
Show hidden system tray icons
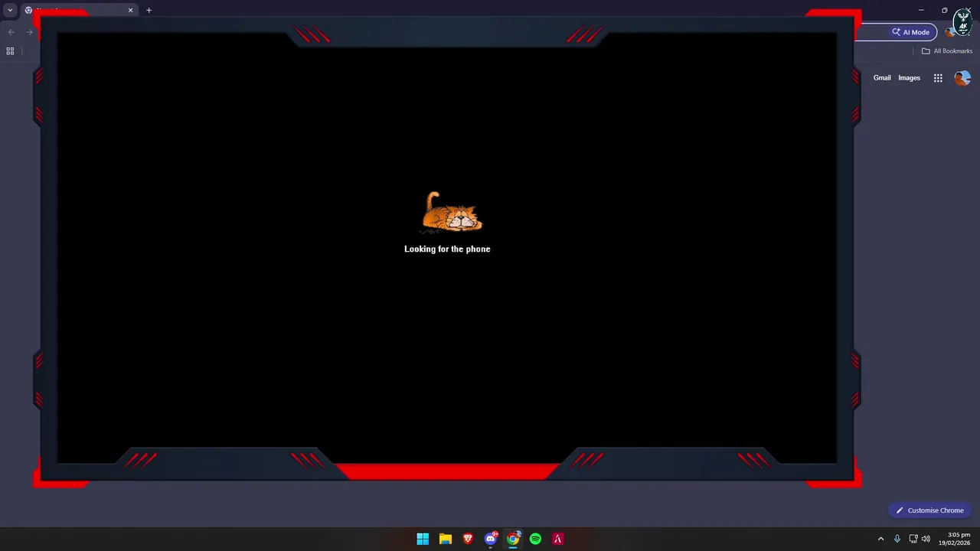880,539
